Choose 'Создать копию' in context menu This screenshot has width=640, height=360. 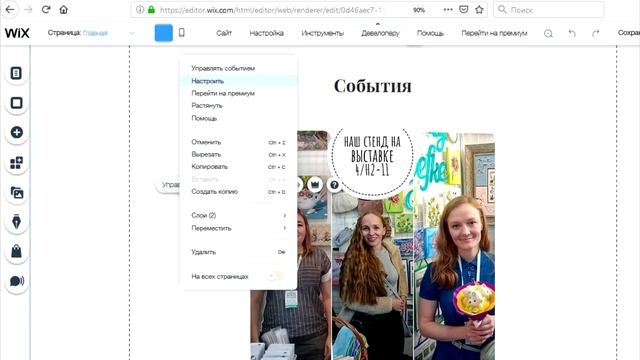coord(238,191)
